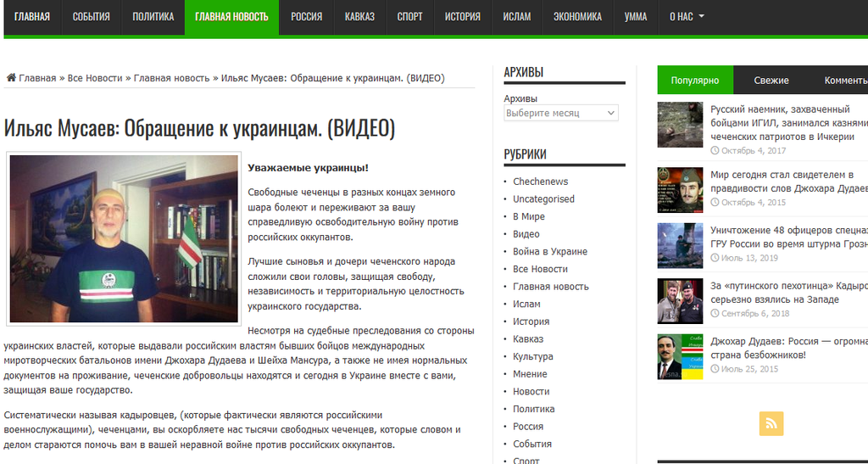Open Политика category in Рубрики
Viewport: 868px width, 464px height.
534,409
